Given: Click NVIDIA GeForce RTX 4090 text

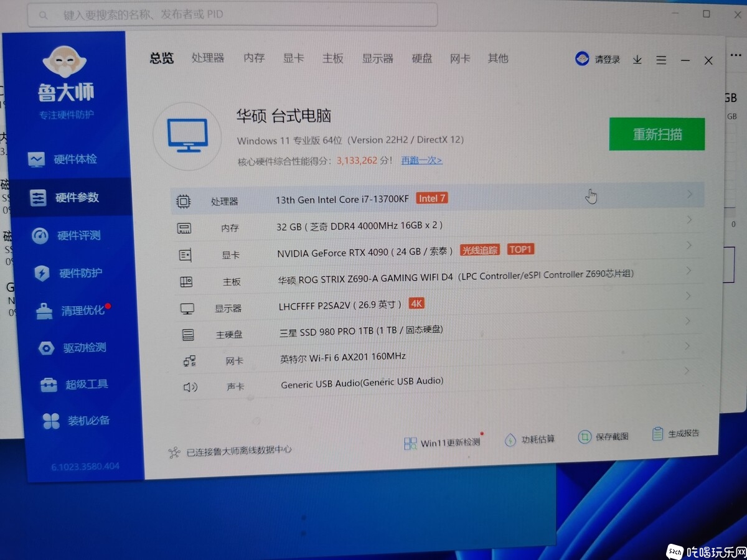Looking at the screenshot, I should [333, 253].
